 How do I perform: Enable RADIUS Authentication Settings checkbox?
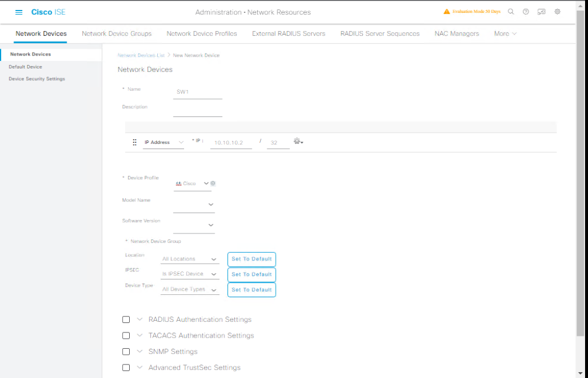click(x=126, y=319)
